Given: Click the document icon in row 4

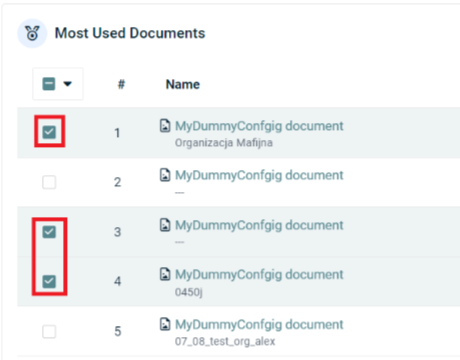Looking at the screenshot, I should [x=165, y=274].
